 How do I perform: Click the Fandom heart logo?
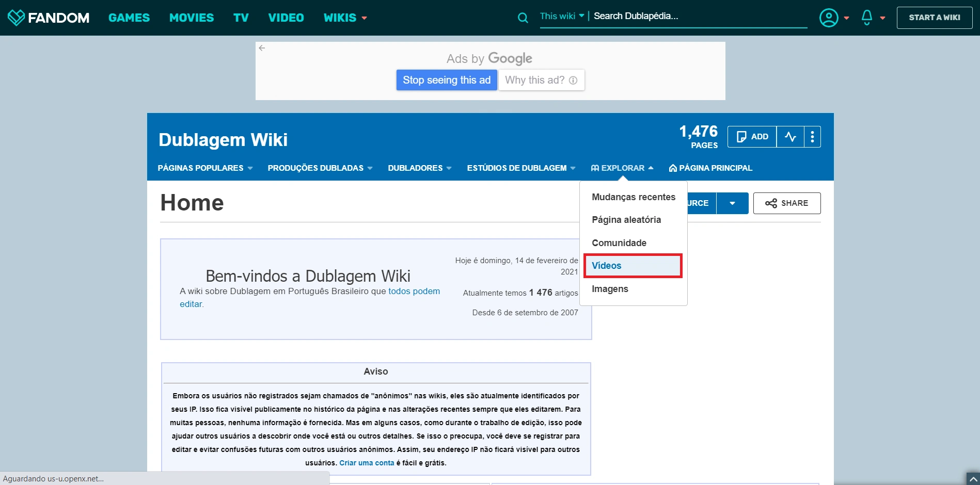pyautogui.click(x=16, y=18)
